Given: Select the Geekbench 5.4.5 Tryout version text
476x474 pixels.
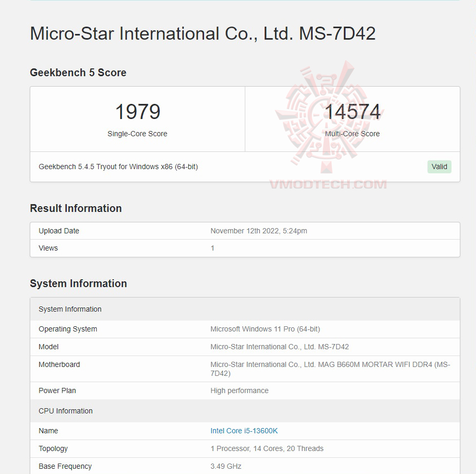Looking at the screenshot, I should tap(118, 167).
